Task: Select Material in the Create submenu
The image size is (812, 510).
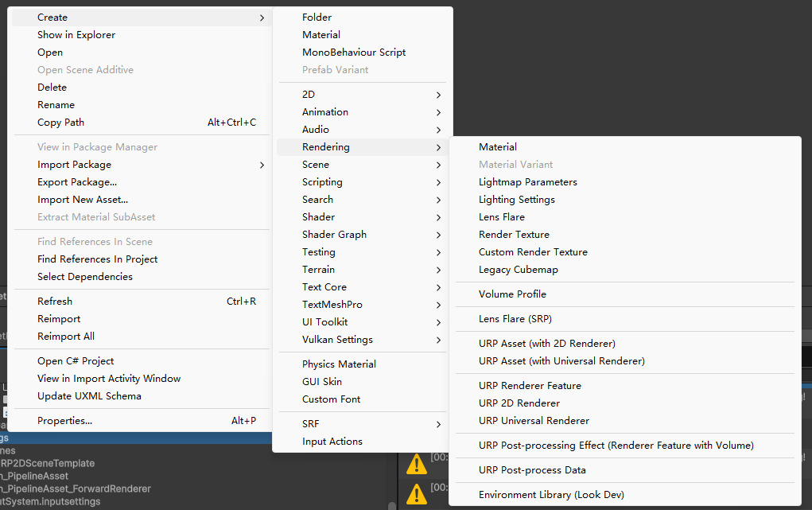Action: coord(363,35)
